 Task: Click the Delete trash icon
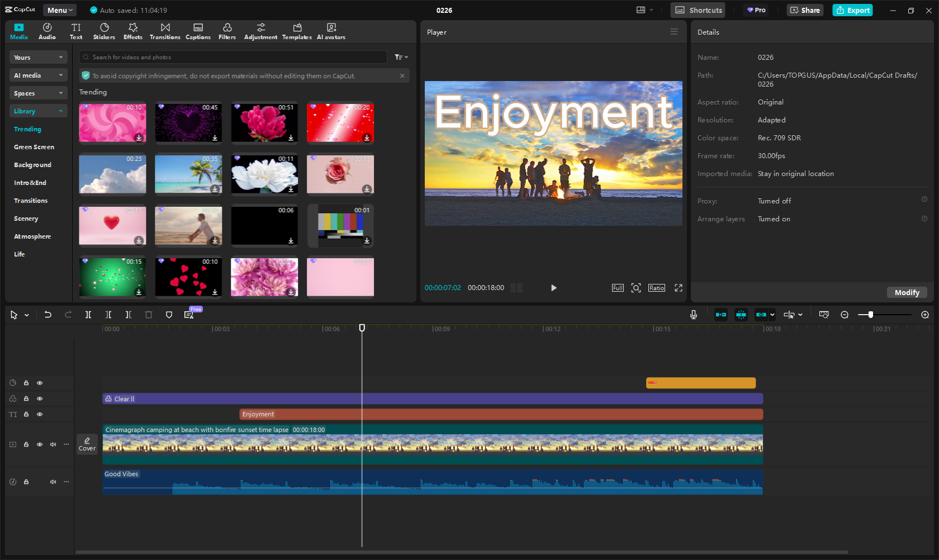tap(149, 315)
